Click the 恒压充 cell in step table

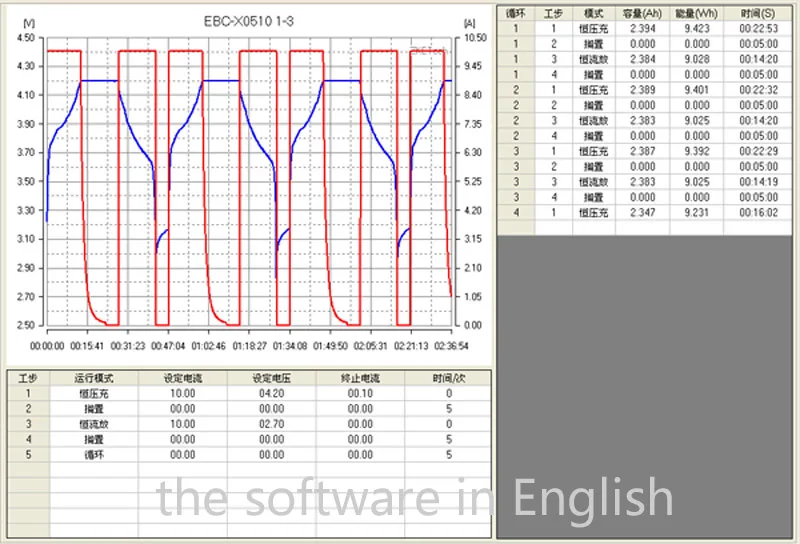pyautogui.click(x=94, y=393)
